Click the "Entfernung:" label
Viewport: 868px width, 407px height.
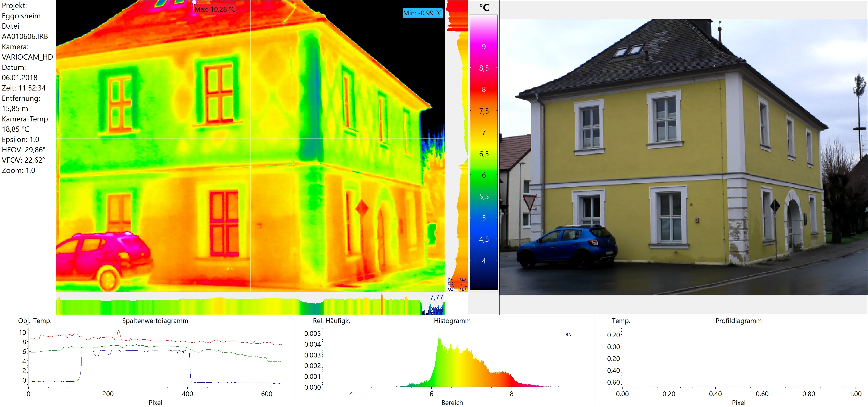click(x=21, y=98)
